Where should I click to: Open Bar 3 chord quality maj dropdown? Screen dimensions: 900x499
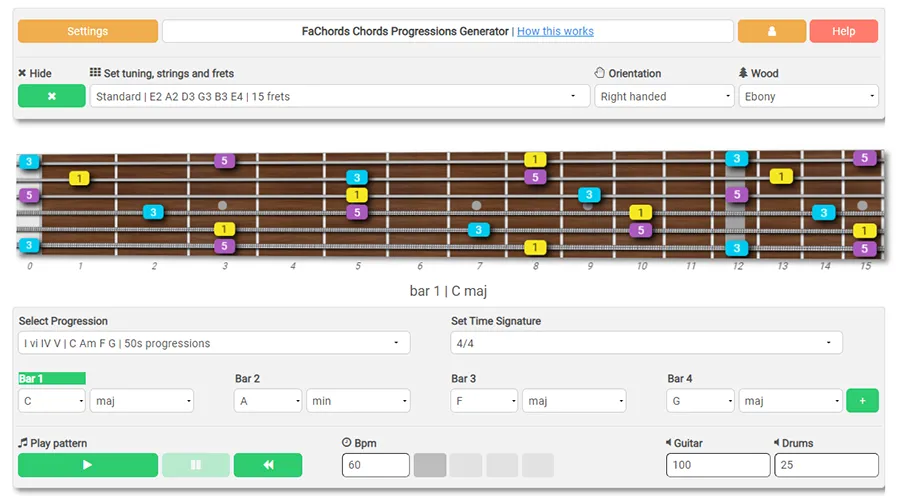point(574,401)
